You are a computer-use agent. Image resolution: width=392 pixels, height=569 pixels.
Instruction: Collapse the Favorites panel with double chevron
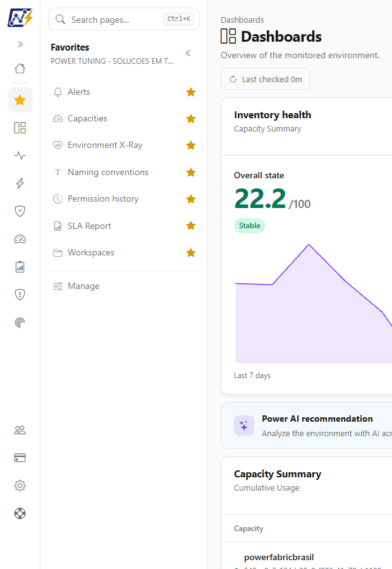[x=188, y=53]
